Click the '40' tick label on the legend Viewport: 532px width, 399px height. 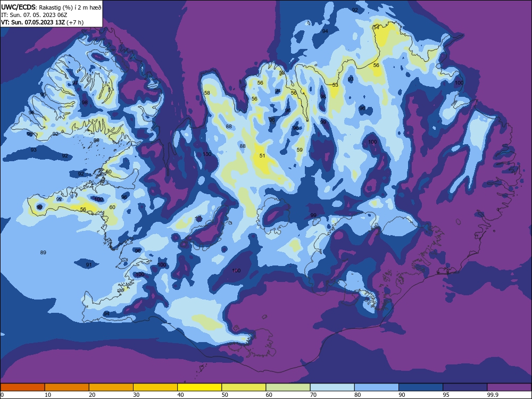coord(180,395)
